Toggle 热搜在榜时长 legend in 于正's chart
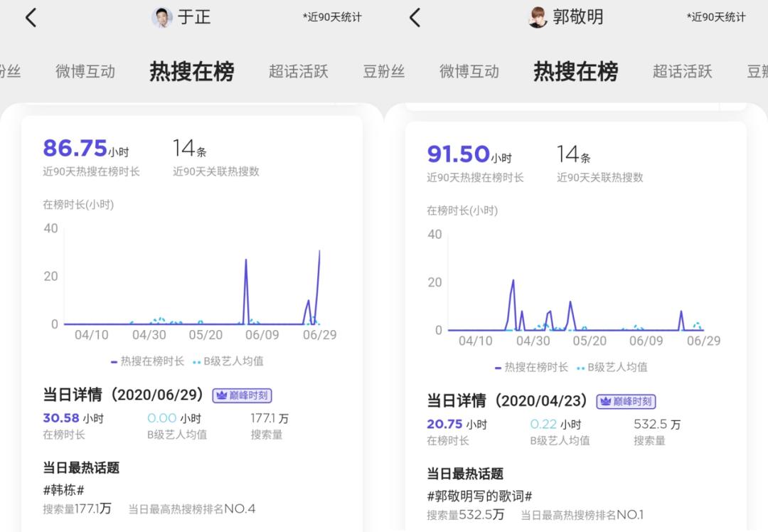Screen dimensions: 768x532 point(147,361)
